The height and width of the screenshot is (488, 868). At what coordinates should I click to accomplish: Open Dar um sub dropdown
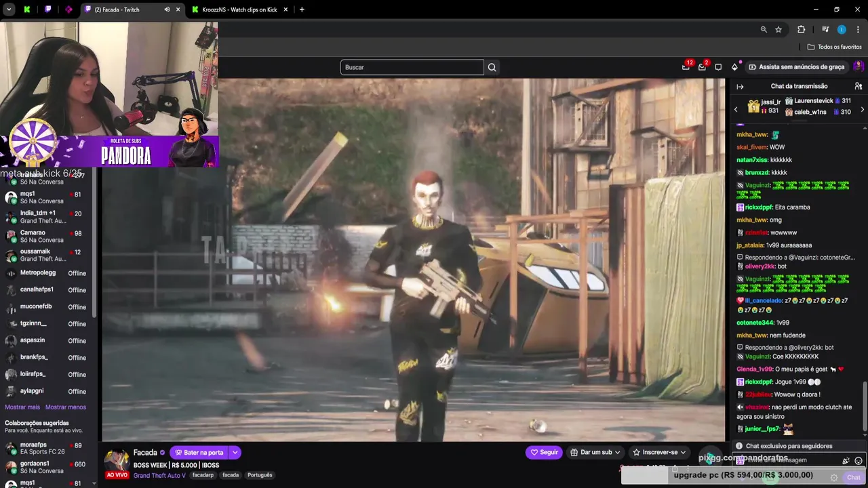pyautogui.click(x=595, y=452)
